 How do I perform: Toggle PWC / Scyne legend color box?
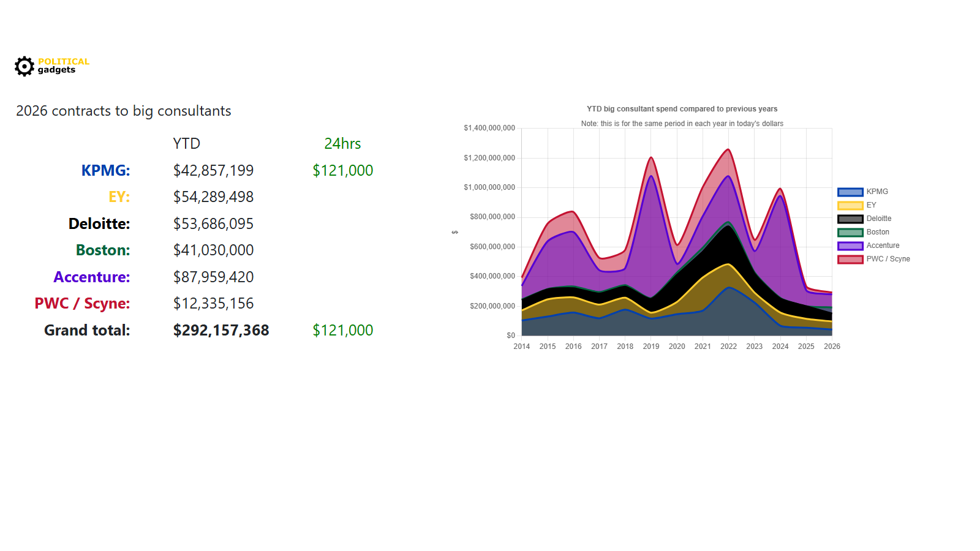850,260
